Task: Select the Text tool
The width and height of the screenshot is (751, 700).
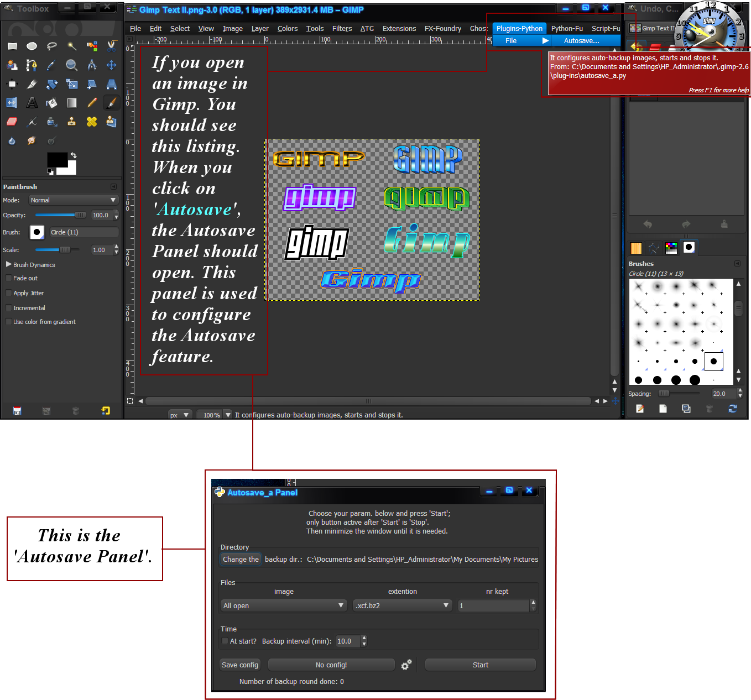Action: 32,103
